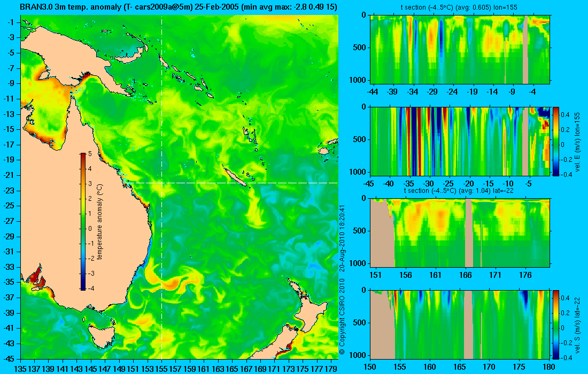Click the vertical dashed lon=155 line on map

[x=161, y=187]
